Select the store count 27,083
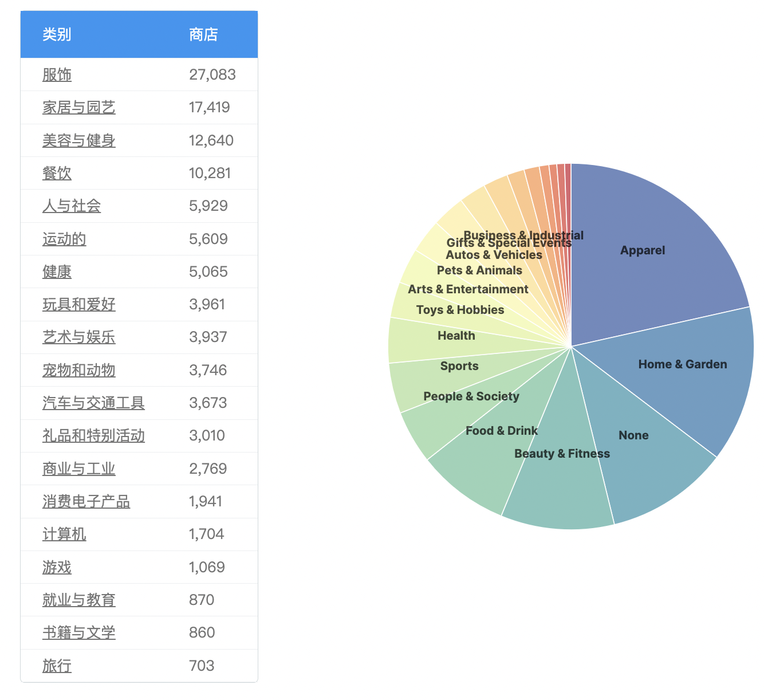This screenshot has width=764, height=700. pos(212,74)
